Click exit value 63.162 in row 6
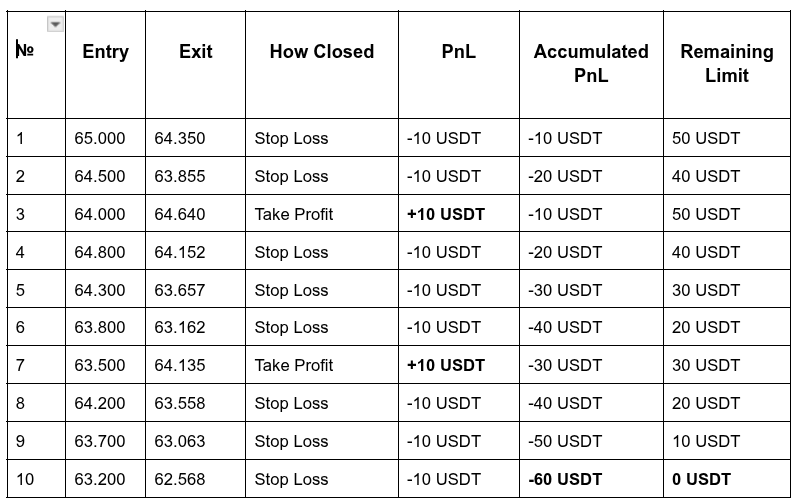The image size is (797, 504). click(x=179, y=327)
